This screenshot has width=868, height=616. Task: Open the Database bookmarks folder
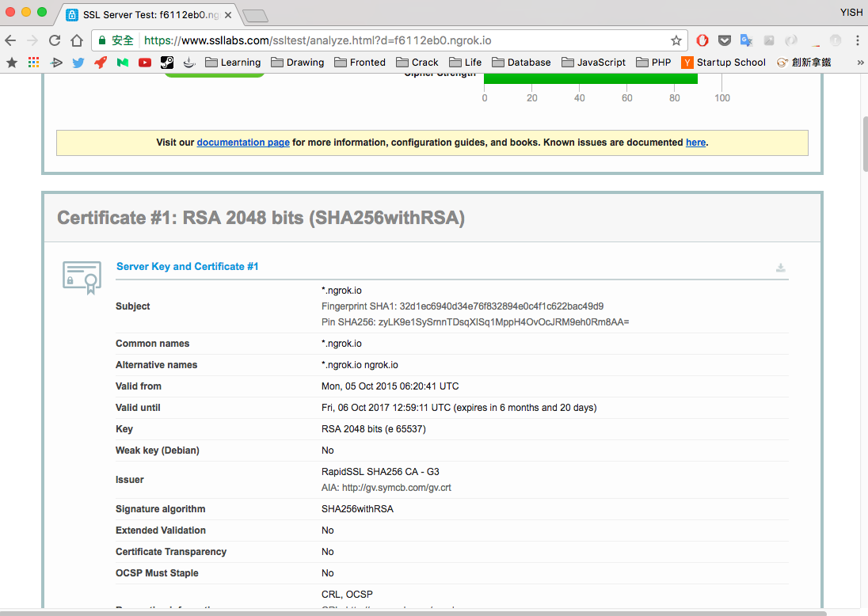click(x=521, y=63)
